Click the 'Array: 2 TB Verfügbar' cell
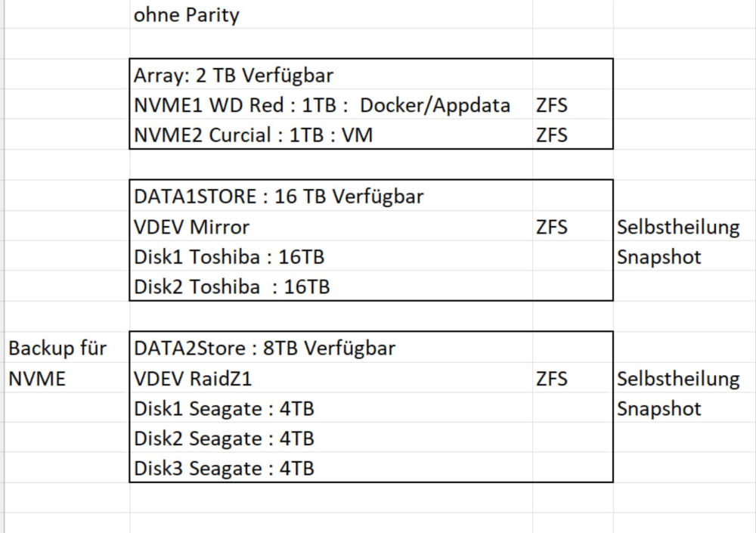The image size is (756, 533). click(331, 74)
